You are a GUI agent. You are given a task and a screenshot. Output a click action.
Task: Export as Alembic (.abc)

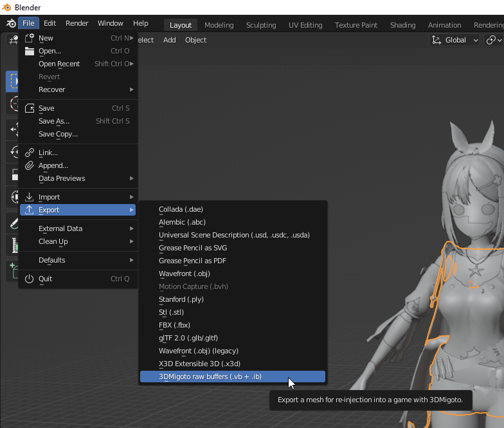pyautogui.click(x=233, y=222)
